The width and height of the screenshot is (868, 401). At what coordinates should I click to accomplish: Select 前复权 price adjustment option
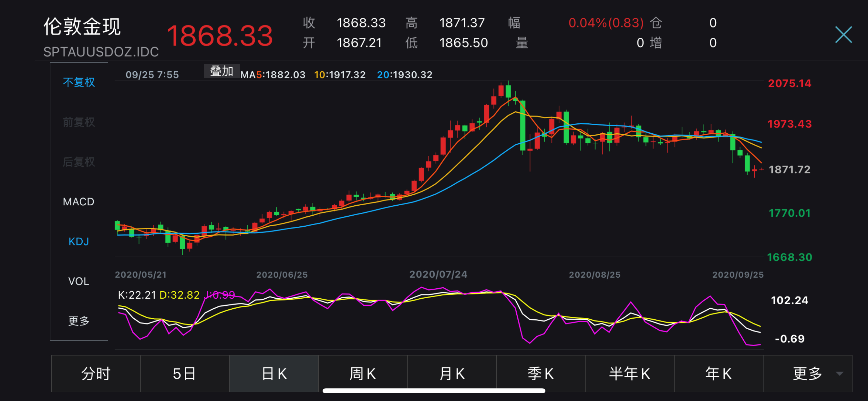coord(79,122)
